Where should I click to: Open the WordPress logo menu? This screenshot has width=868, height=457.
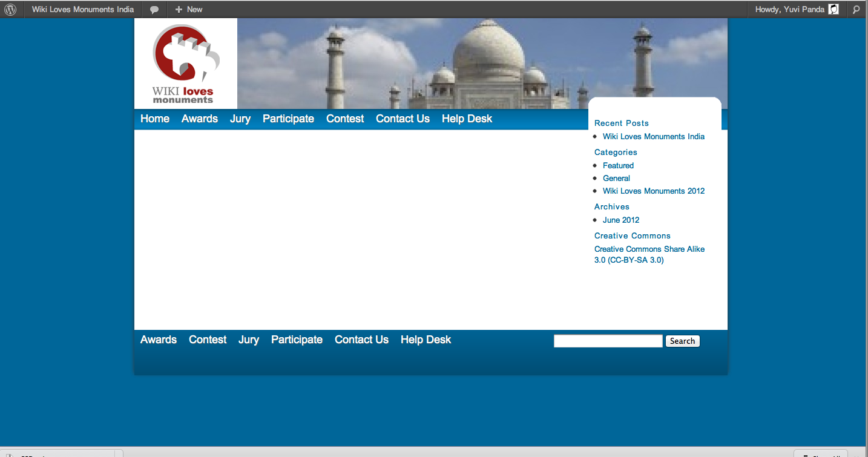click(10, 9)
